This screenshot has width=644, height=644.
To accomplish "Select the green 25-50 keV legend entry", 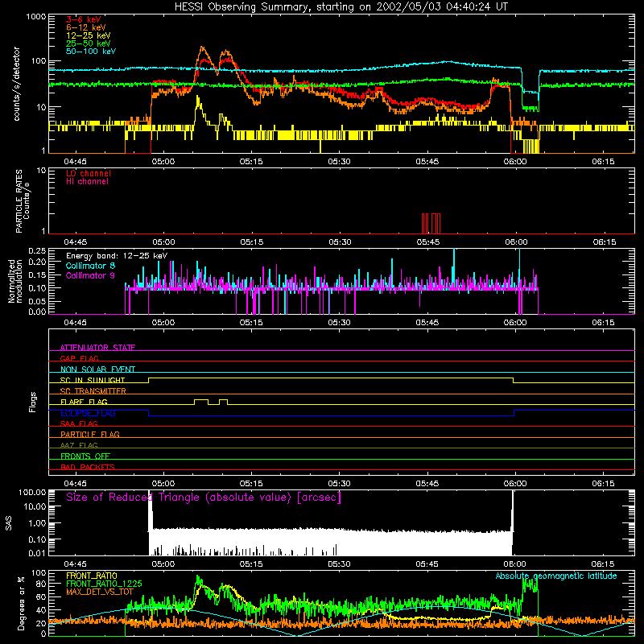I will 89,43.
